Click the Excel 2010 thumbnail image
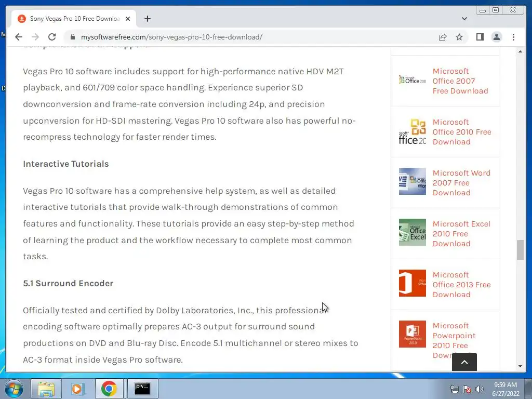 [412, 232]
